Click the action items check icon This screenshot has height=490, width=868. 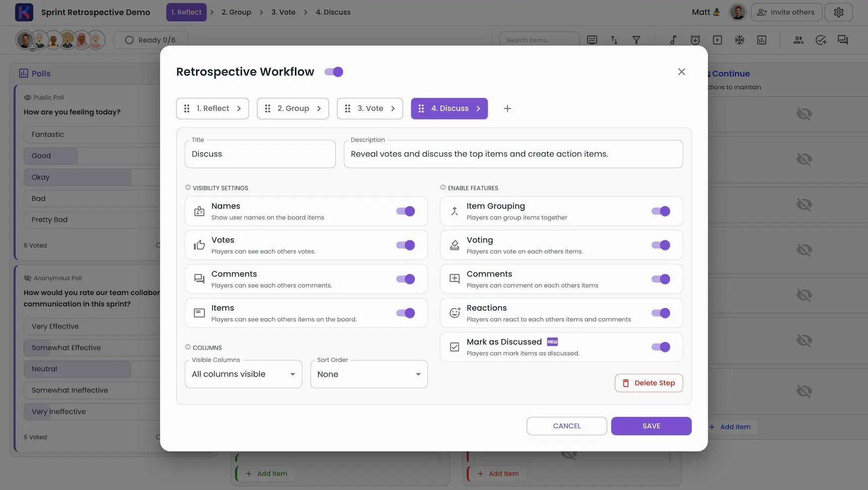point(821,40)
